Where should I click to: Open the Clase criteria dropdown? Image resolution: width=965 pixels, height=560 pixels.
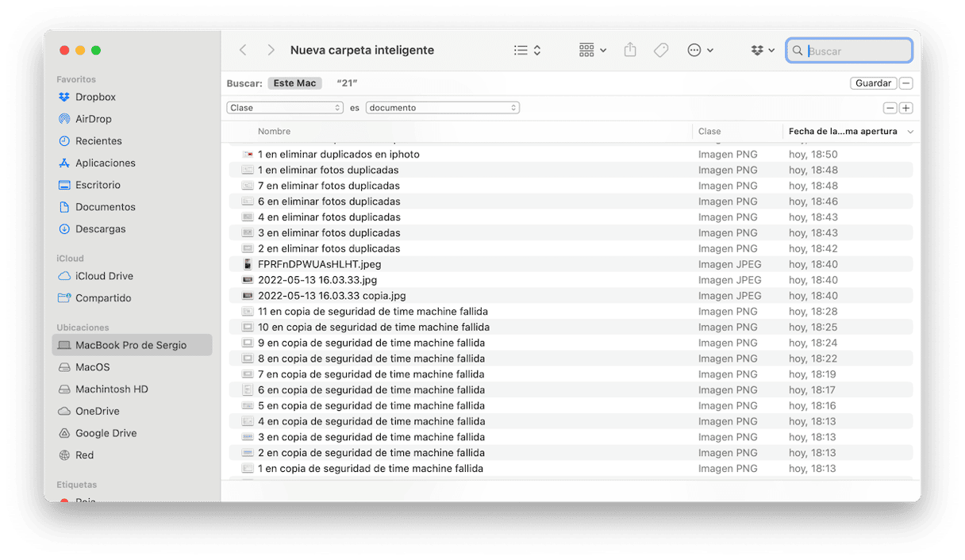pos(284,108)
